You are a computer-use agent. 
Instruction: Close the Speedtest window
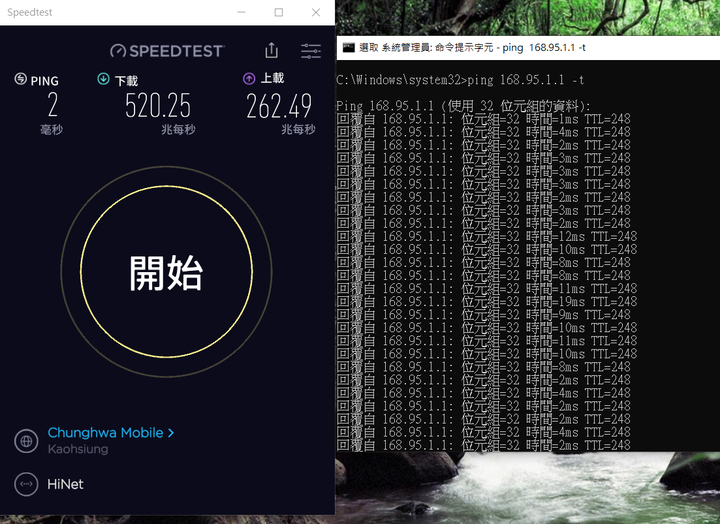(x=316, y=12)
